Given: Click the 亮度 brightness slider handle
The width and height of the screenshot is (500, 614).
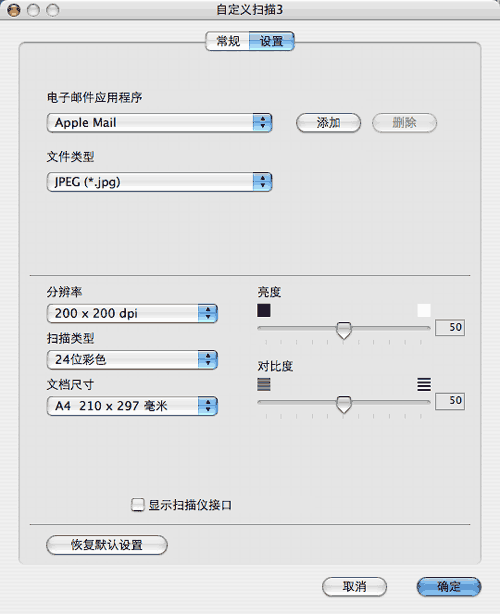Looking at the screenshot, I should pyautogui.click(x=344, y=330).
